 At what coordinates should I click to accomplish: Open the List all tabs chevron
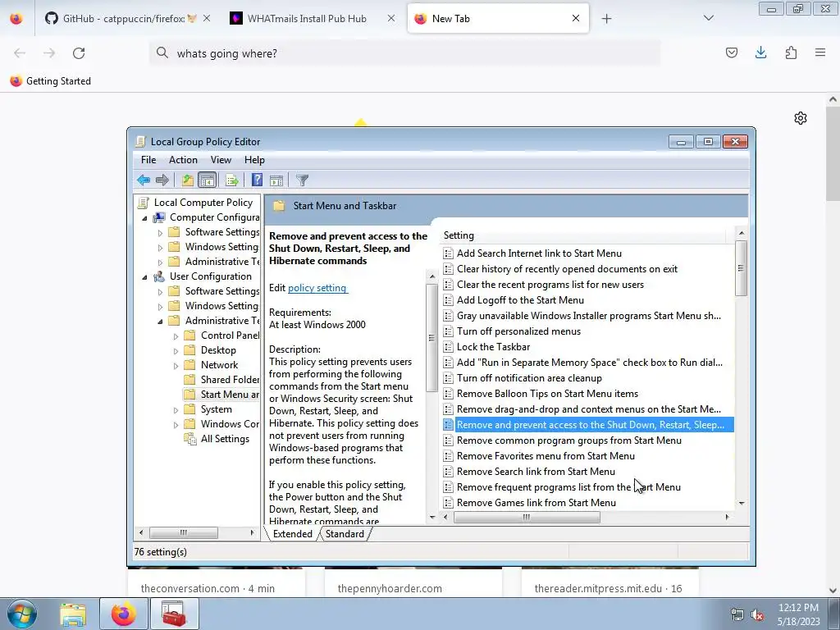[x=708, y=18]
